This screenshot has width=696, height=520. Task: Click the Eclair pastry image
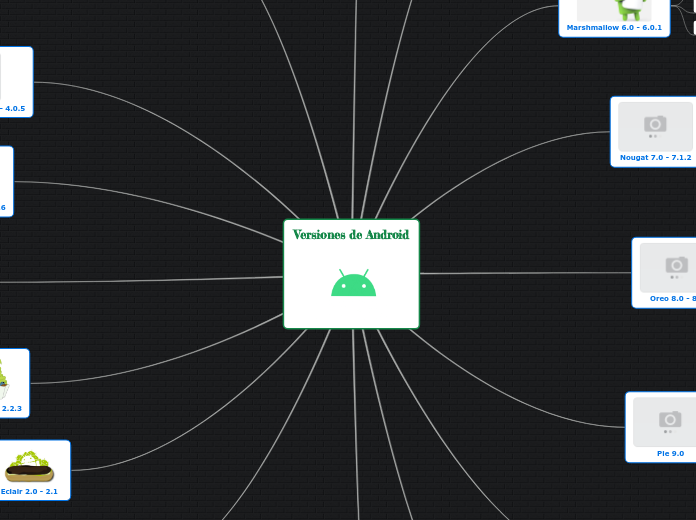[29, 466]
